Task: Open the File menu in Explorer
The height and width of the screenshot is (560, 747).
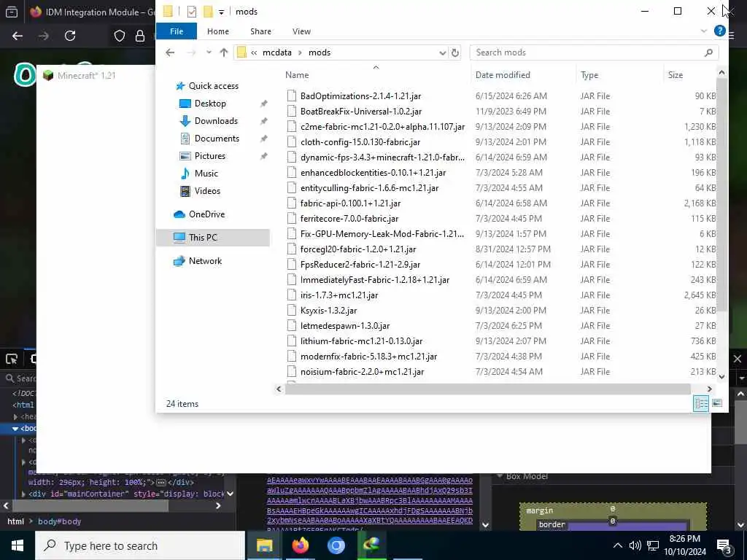Action: point(177,31)
